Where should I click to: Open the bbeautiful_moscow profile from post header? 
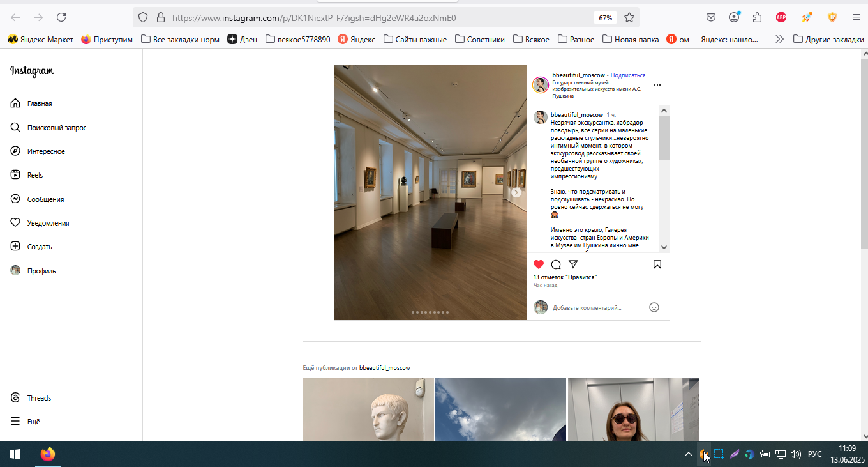(578, 75)
